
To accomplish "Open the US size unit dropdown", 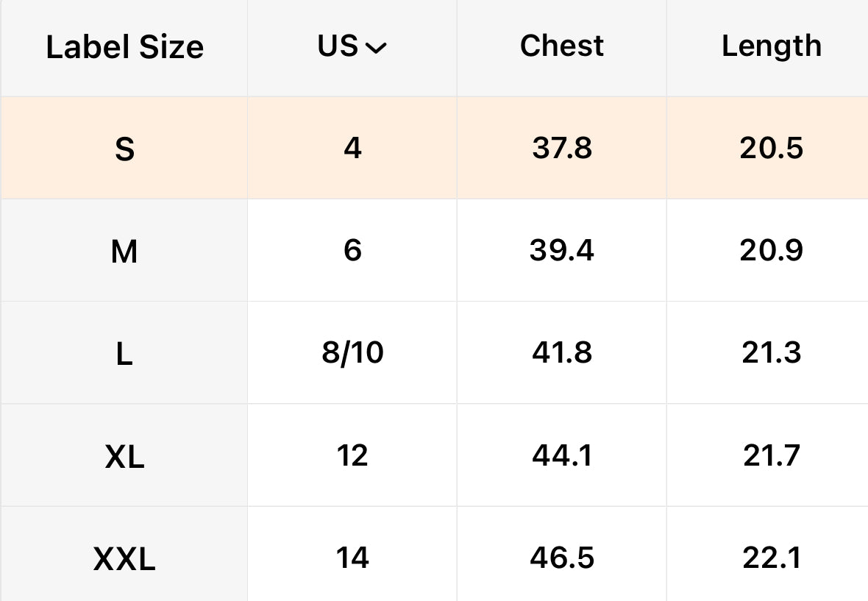I will pos(352,47).
